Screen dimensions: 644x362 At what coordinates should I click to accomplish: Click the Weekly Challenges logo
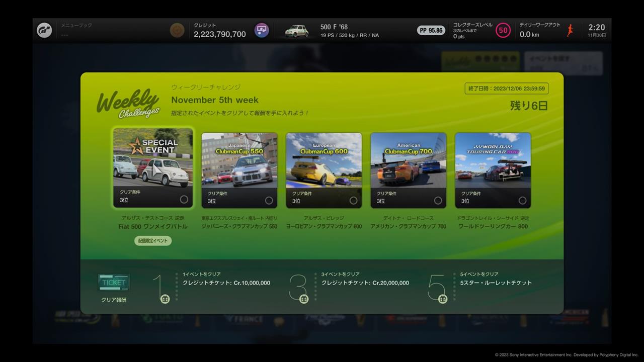pos(128,104)
